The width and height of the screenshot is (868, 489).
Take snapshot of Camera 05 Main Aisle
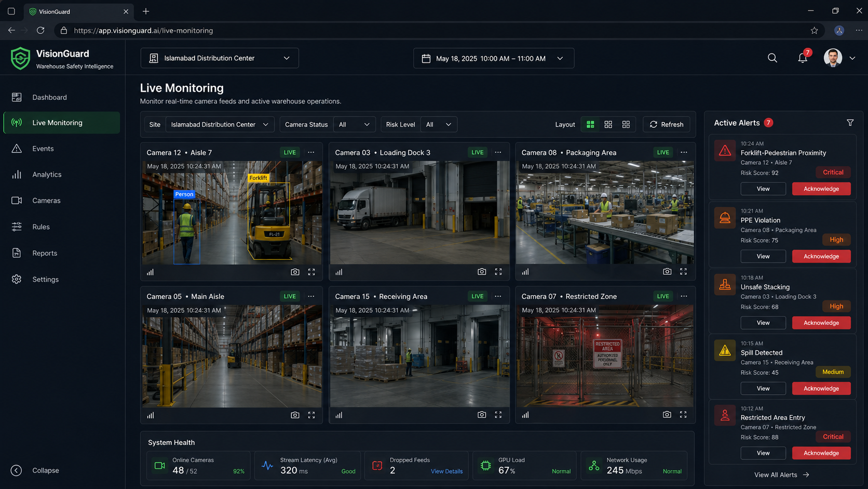[295, 415]
